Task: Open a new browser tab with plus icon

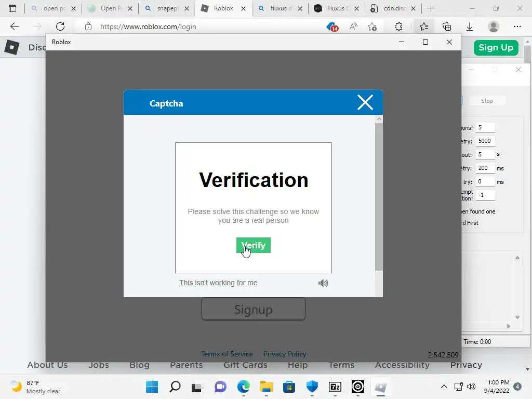Action: coord(431,8)
